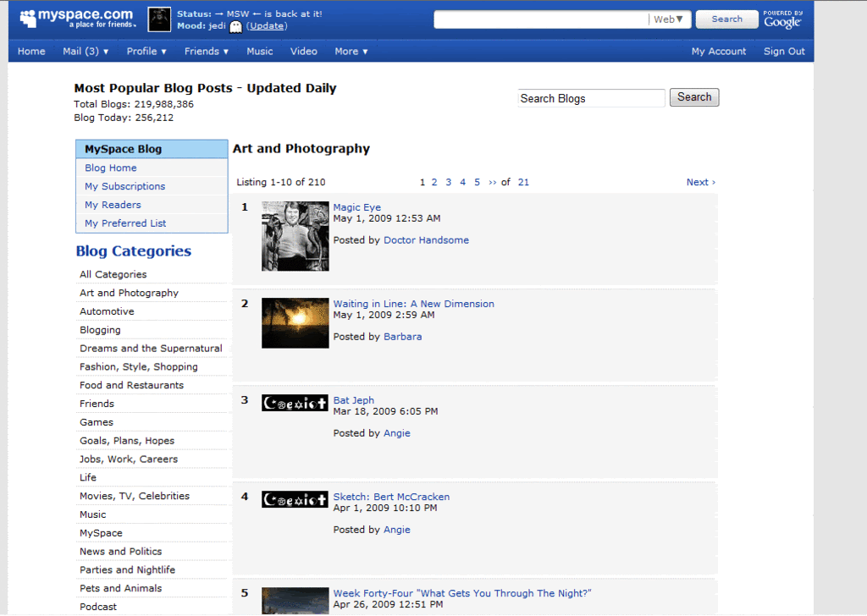Select All Categories
Image resolution: width=867 pixels, height=616 pixels.
(x=113, y=274)
